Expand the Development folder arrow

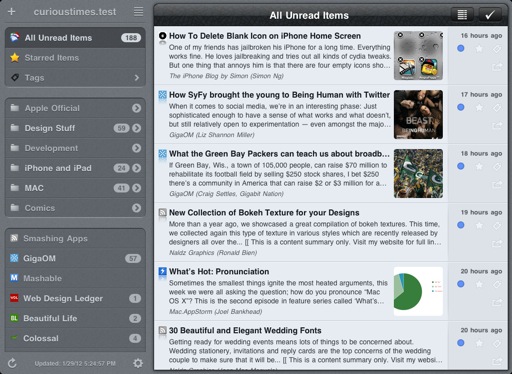point(136,148)
